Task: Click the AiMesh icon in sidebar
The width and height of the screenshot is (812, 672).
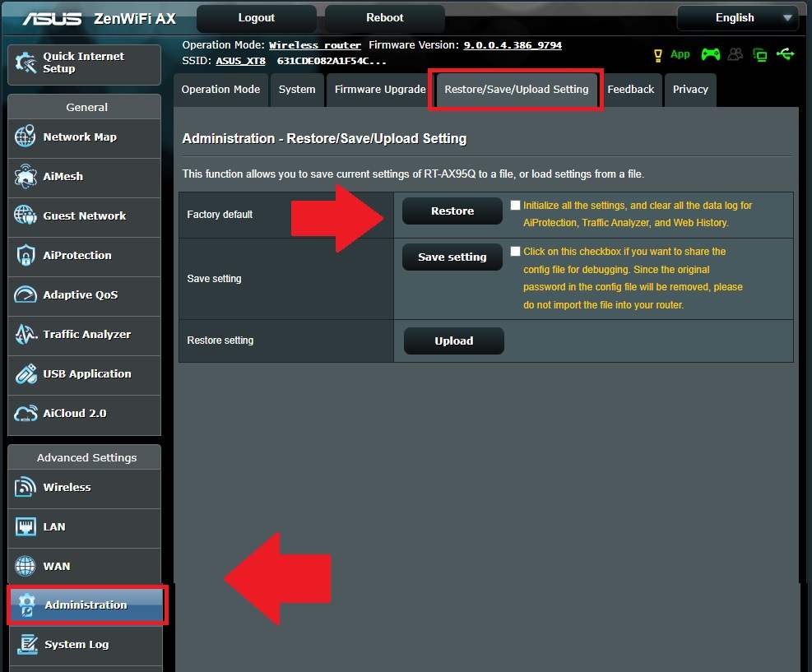Action: (x=25, y=176)
